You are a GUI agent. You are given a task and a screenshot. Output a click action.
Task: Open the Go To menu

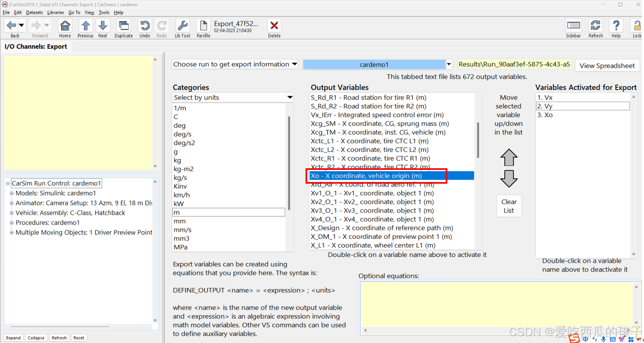coord(74,13)
